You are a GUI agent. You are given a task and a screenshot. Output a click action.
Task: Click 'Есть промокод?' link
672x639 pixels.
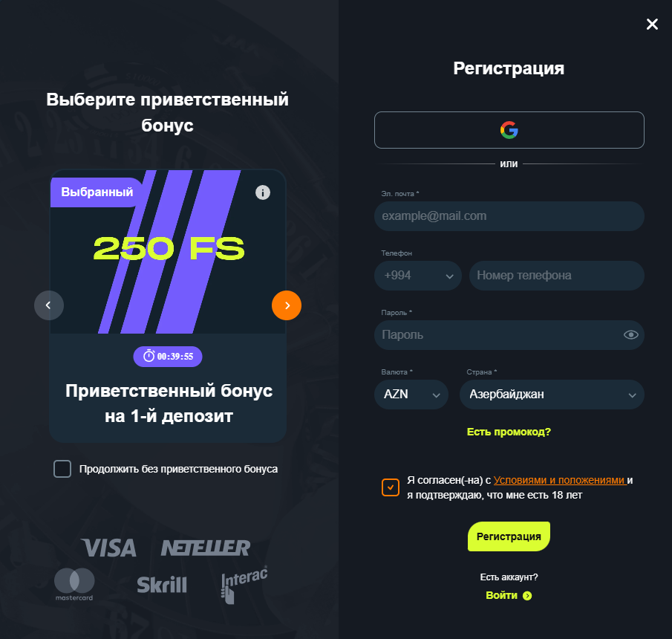pos(509,432)
